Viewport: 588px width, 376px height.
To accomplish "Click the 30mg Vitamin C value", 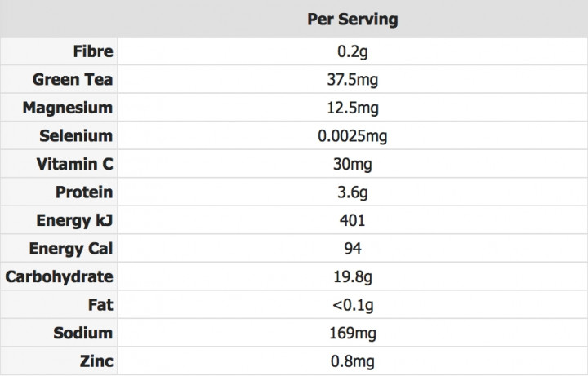I will (353, 164).
